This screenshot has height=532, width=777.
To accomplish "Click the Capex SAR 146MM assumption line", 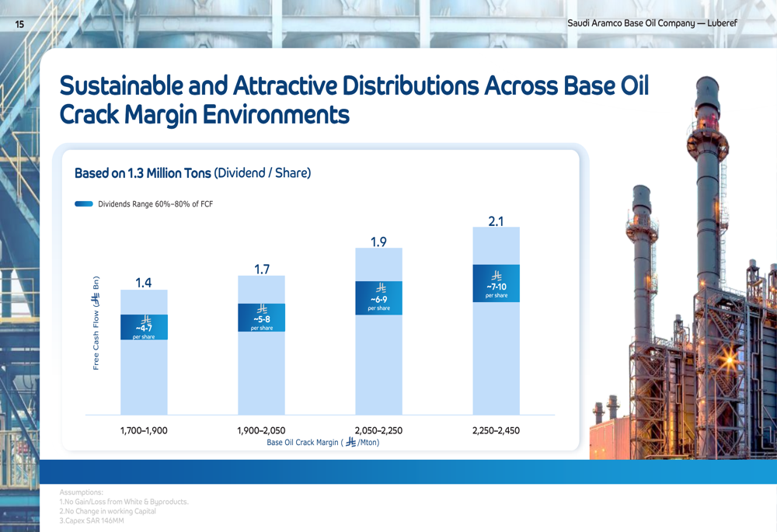I will click(91, 520).
